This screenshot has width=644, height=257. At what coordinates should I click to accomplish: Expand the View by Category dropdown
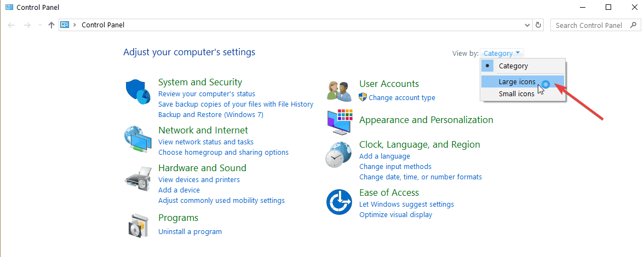(502, 53)
